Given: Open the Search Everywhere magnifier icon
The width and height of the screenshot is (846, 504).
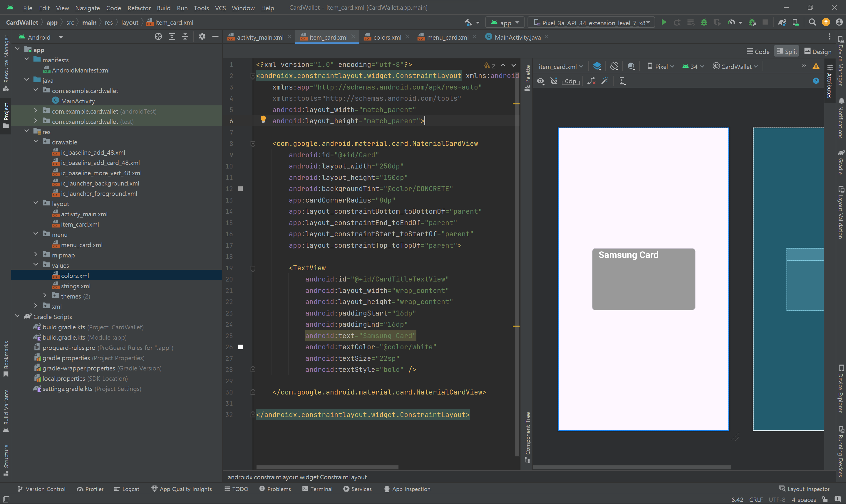Looking at the screenshot, I should coord(812,22).
